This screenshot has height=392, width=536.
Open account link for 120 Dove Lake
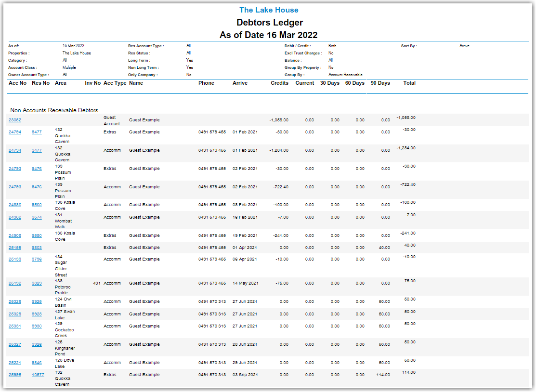coord(15,363)
